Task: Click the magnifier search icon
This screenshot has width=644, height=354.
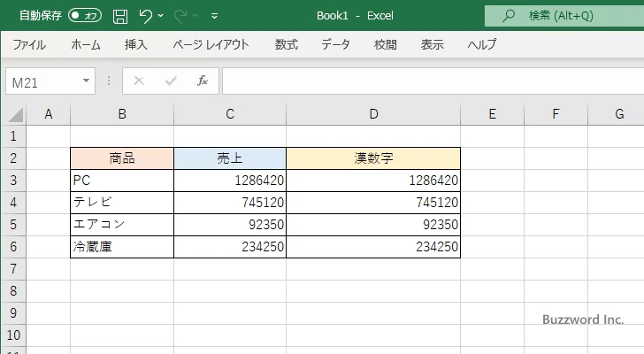Action: pos(509,16)
